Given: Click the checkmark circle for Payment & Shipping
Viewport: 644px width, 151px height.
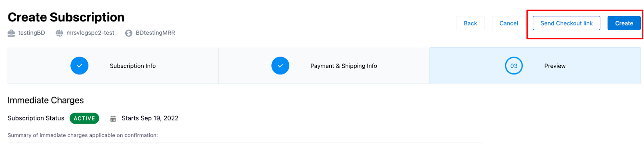Looking at the screenshot, I should (x=280, y=66).
